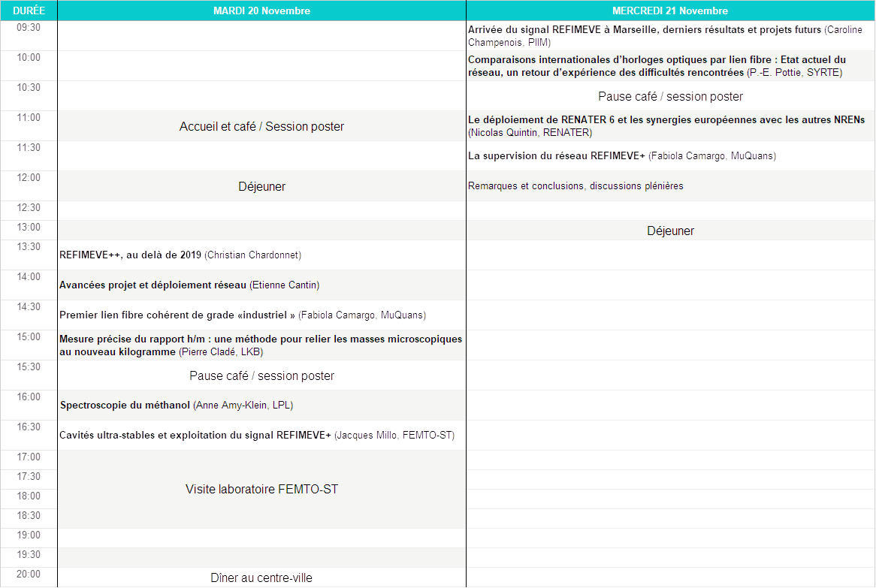Click the 17:00 time cell
Viewport: 876px width, 588px height.
[x=29, y=460]
